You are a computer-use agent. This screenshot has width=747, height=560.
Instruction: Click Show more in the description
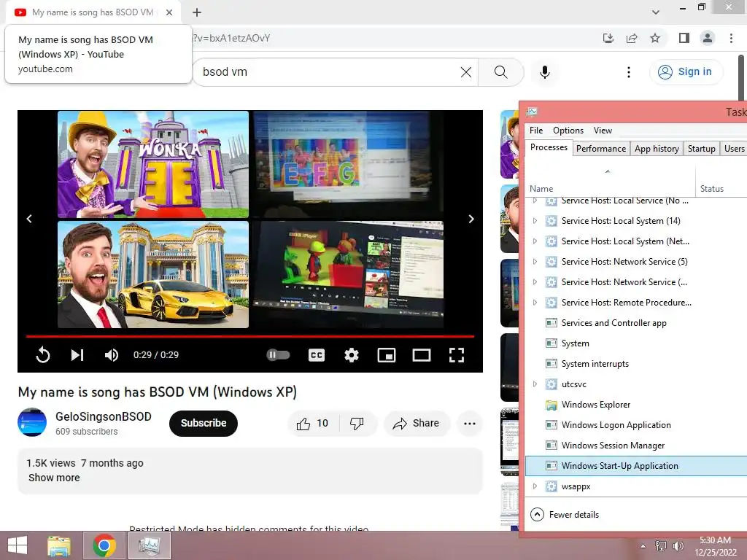(54, 478)
